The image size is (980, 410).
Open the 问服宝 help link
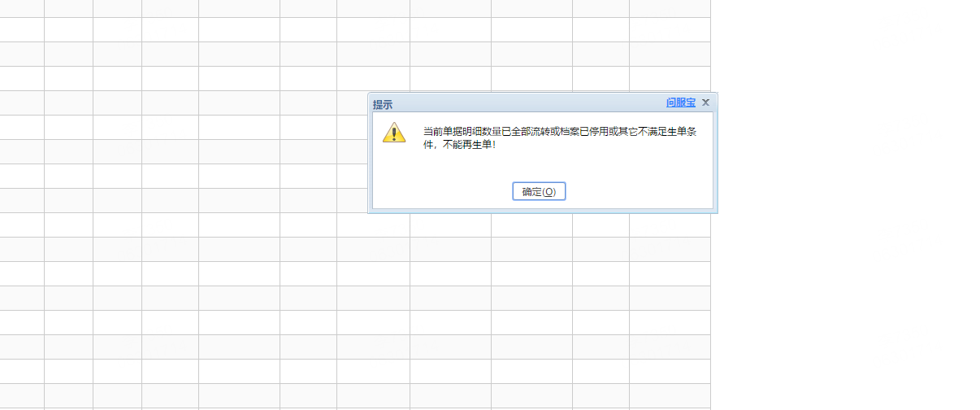point(681,102)
